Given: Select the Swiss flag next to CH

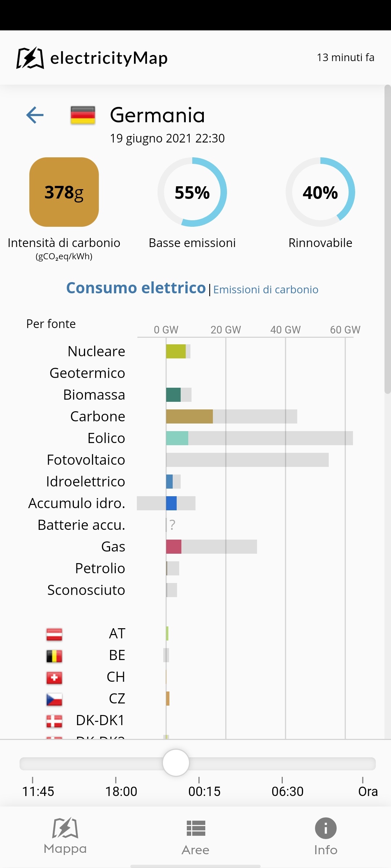Looking at the screenshot, I should (54, 678).
